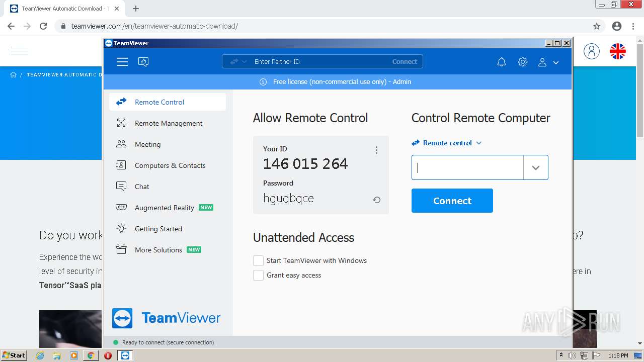Close the TeamViewer Automatic Download tab
The image size is (644, 362).
(117, 9)
